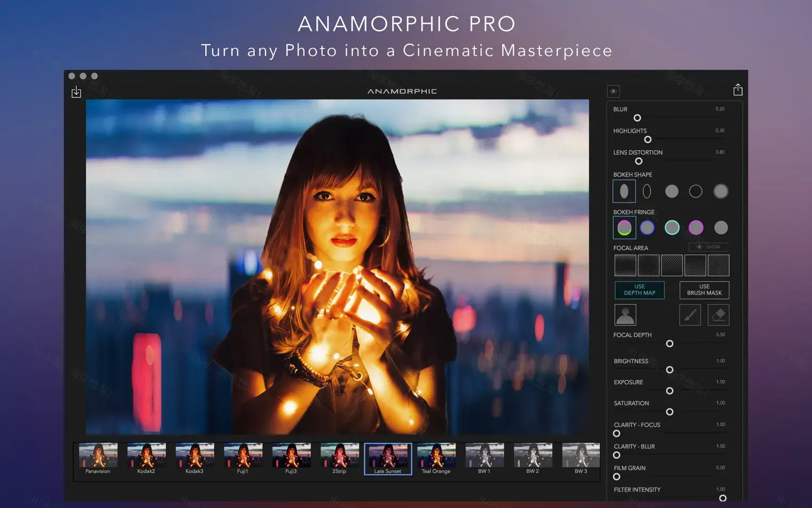Viewport: 812px width, 508px height.
Task: Select the Brush tool for masking
Action: point(690,315)
